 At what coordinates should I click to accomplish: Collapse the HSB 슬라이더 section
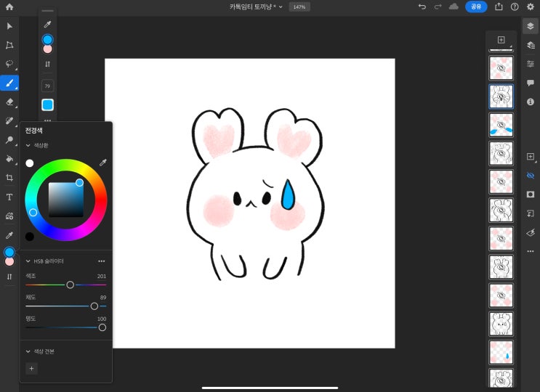tap(28, 261)
